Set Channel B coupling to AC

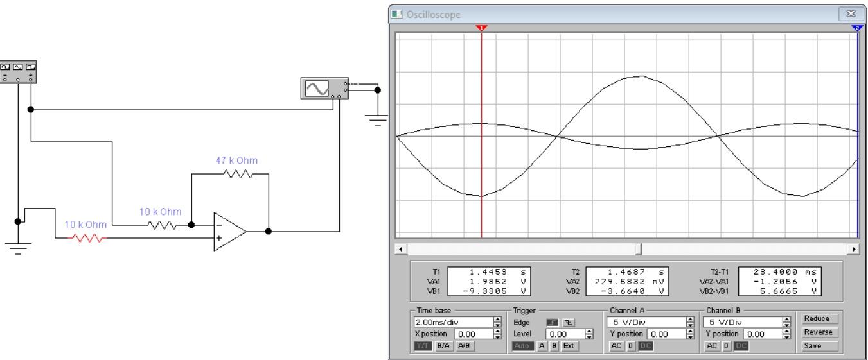click(x=712, y=346)
